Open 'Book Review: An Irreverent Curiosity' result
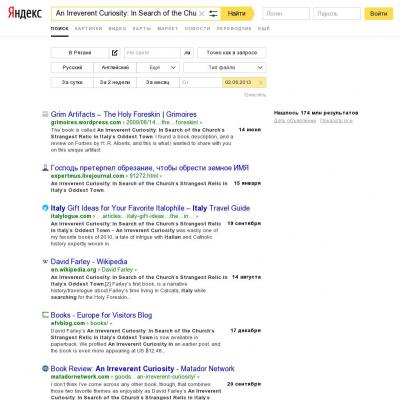This screenshot has width=400, height=400. coord(142,369)
